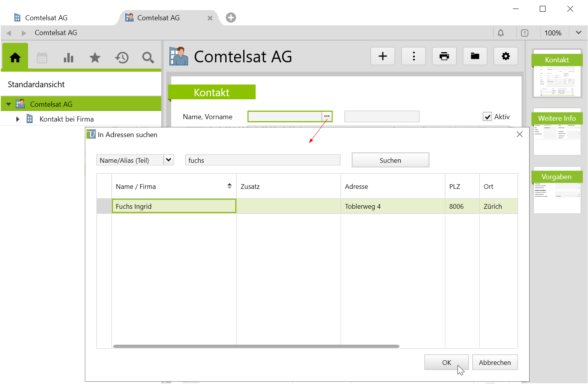Open the notification bell icon
588x384 pixels.
501,33
